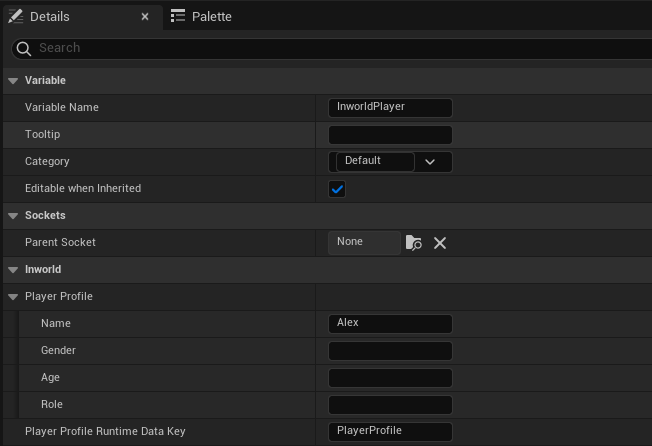Click the Gender label
Image resolution: width=652 pixels, height=446 pixels.
tap(58, 350)
